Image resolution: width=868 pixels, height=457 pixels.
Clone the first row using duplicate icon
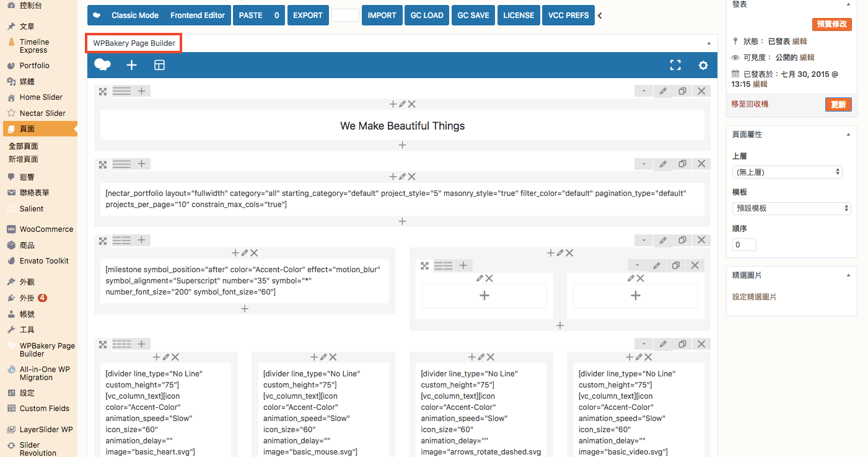coord(682,91)
